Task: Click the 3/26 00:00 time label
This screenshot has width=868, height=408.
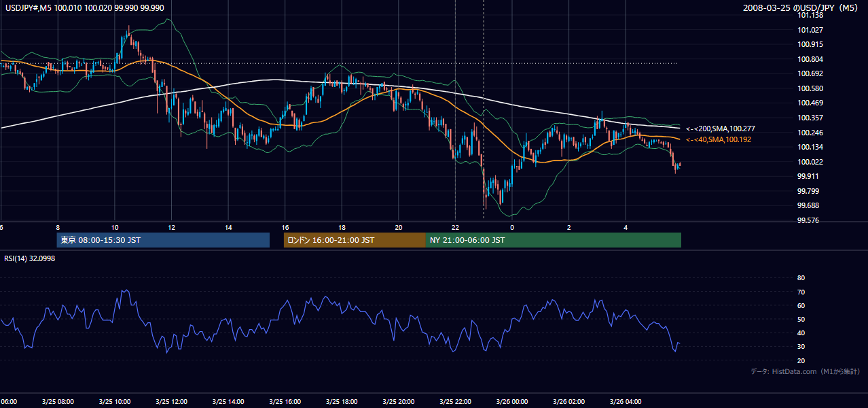Action: pos(512,401)
